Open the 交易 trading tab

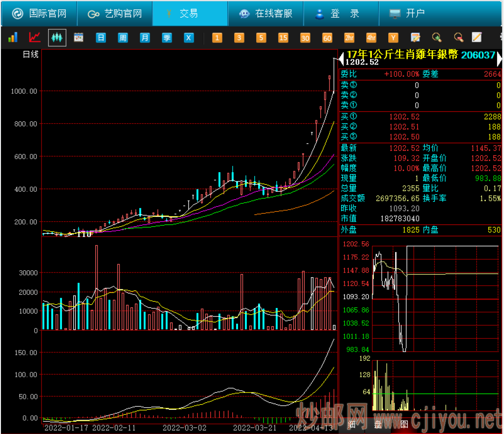pos(189,14)
